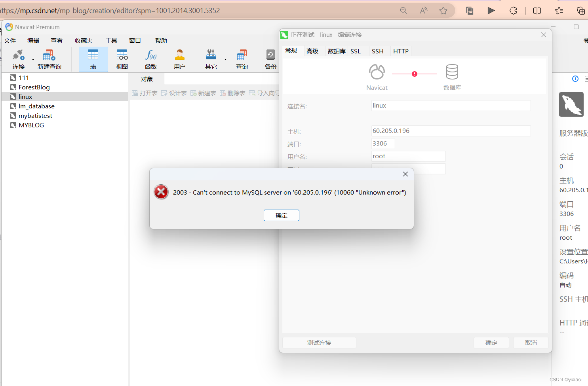This screenshot has height=386, width=588.
Task: Click the 删除表 toolbar button
Action: pos(232,93)
